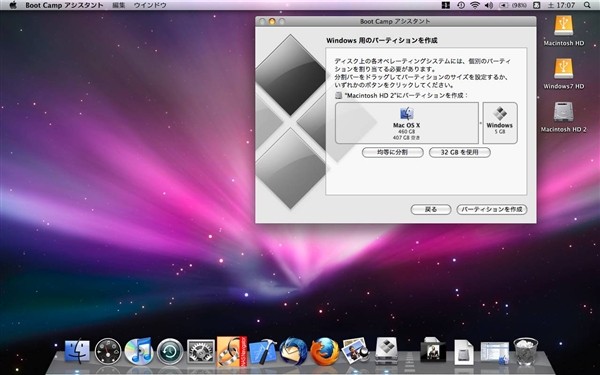The image size is (600, 375).
Task: Click Boot Camp Assistant icon in Dock
Action: click(x=386, y=350)
